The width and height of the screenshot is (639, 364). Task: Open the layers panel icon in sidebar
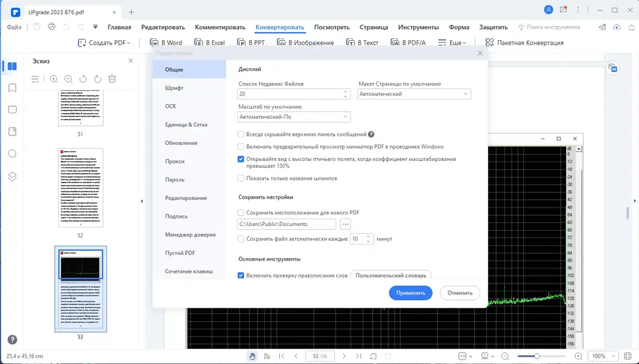click(x=12, y=176)
